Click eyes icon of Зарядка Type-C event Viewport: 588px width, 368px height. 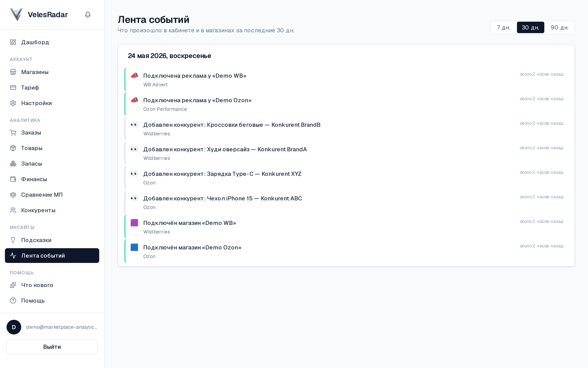pos(134,174)
